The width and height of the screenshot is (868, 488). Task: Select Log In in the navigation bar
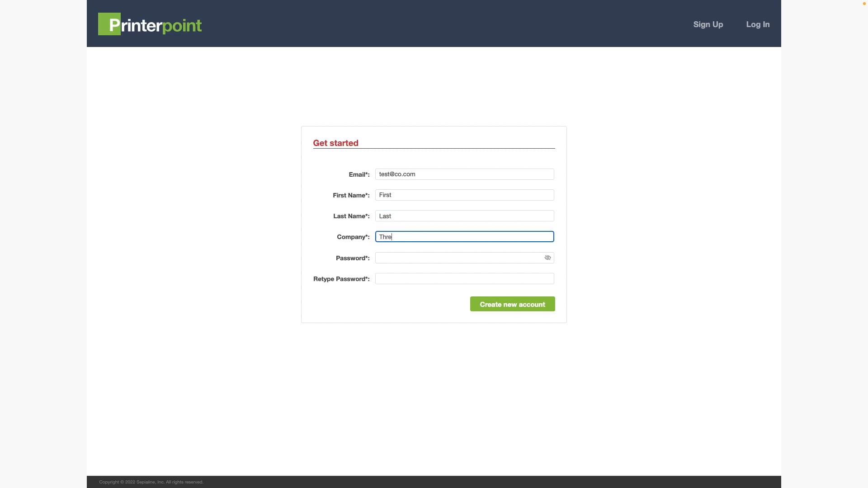tap(757, 24)
